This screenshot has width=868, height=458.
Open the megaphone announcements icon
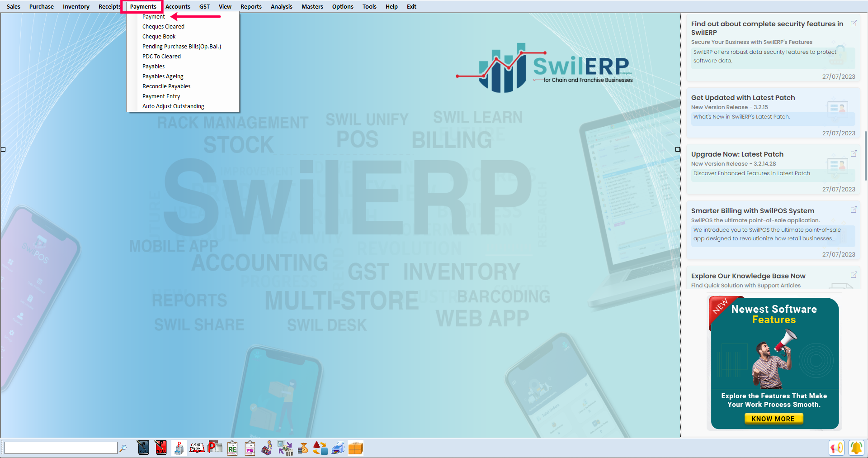pos(837,448)
